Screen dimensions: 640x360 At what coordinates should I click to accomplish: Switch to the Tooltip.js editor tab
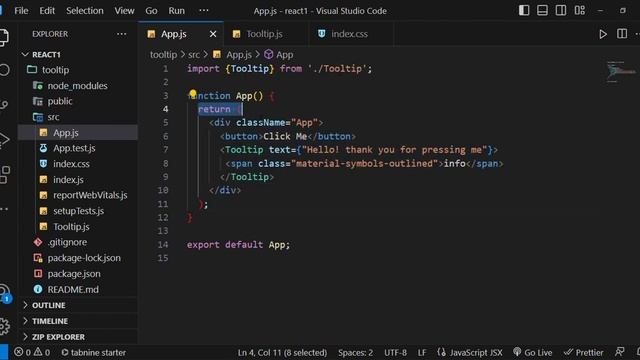[264, 34]
